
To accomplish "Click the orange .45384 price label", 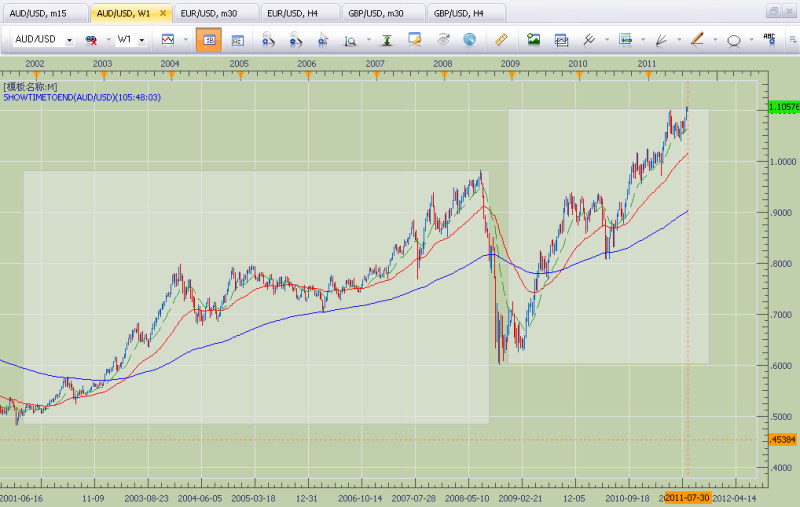I will click(783, 440).
